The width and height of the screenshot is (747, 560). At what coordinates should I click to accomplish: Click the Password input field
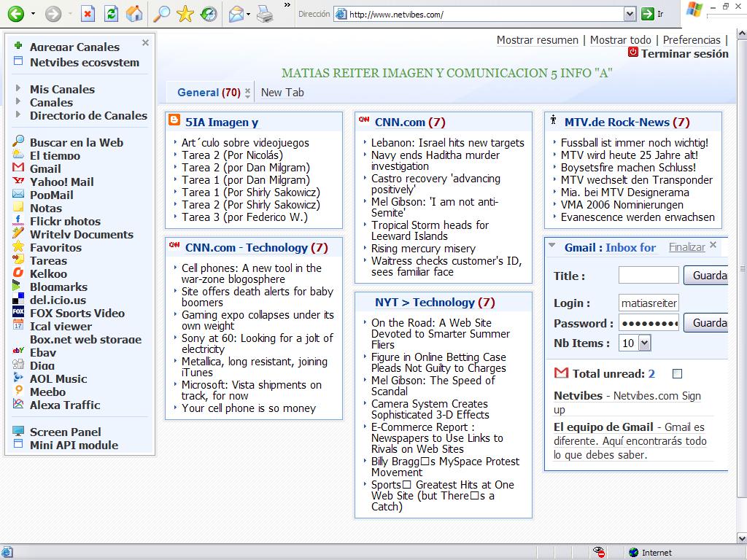coord(649,323)
